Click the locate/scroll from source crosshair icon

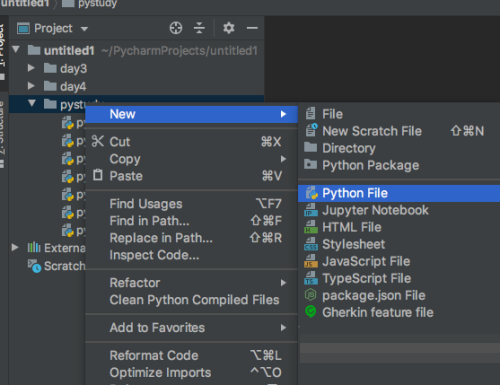click(x=176, y=28)
